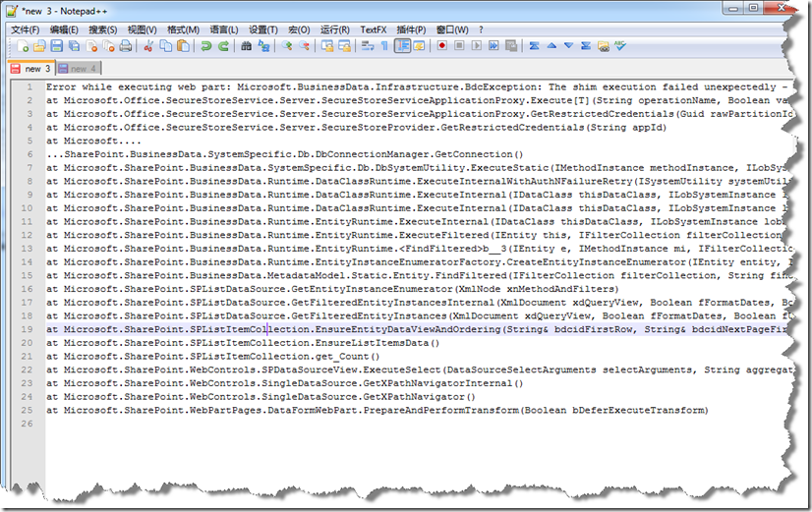Zoom out with the magnifier minus icon
Screen dimensions: 812x512
[304, 46]
